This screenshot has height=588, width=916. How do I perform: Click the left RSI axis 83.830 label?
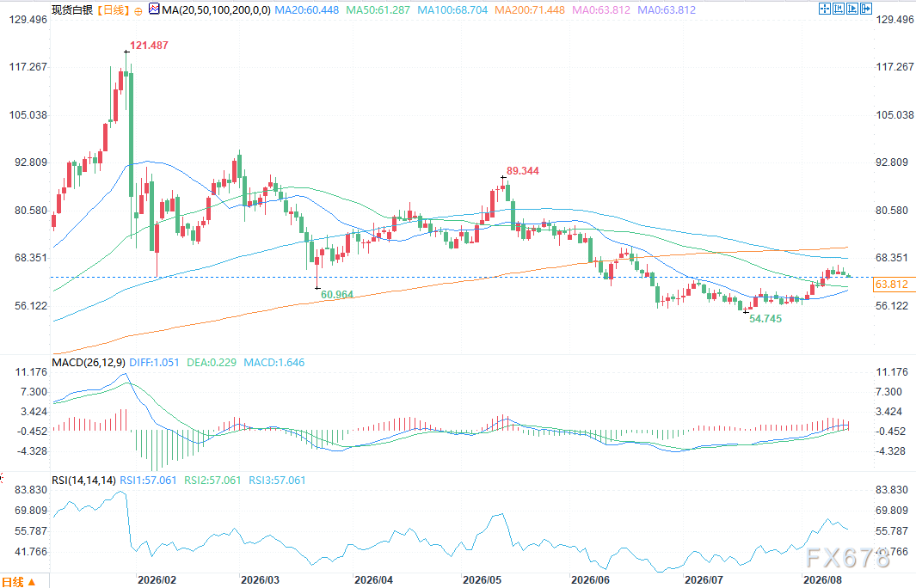(x=31, y=490)
